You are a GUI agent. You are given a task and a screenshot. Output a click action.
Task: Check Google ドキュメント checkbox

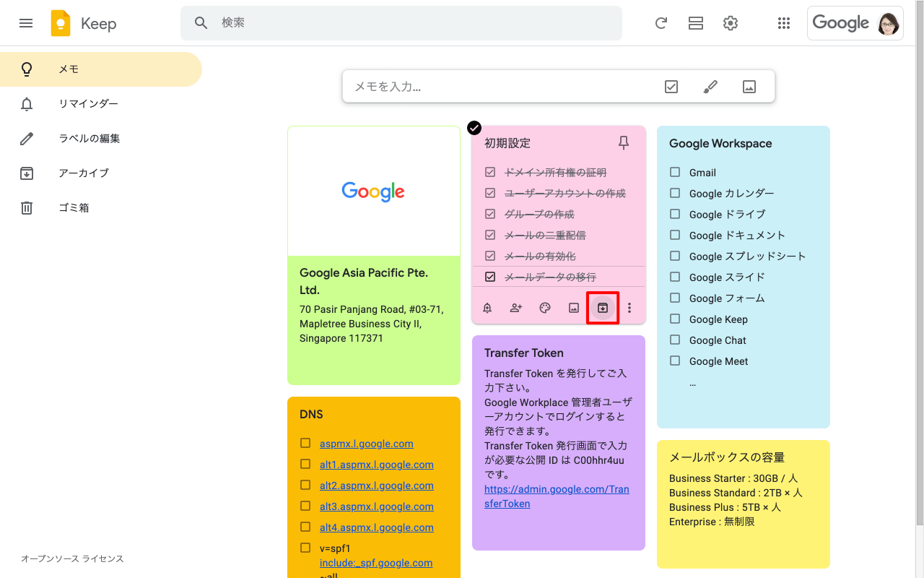[x=675, y=235]
